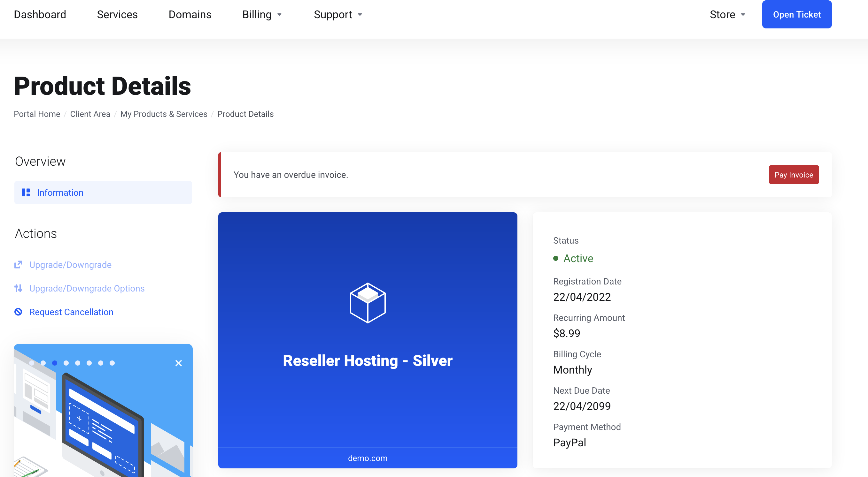
Task: Click the Upgrade/Downgrade Options sliders icon
Action: coord(18,288)
